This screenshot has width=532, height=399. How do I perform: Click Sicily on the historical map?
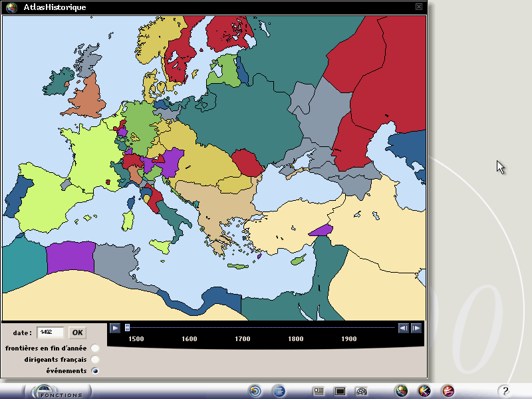click(161, 245)
